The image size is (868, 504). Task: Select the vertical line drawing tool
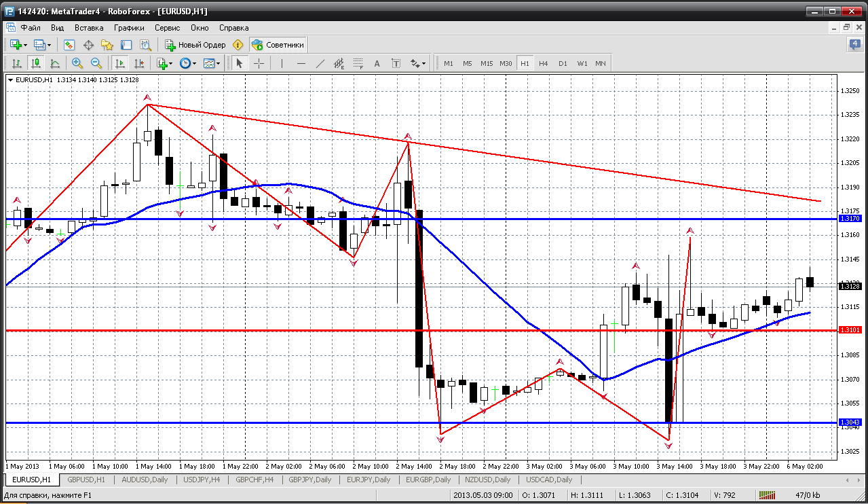tap(282, 63)
